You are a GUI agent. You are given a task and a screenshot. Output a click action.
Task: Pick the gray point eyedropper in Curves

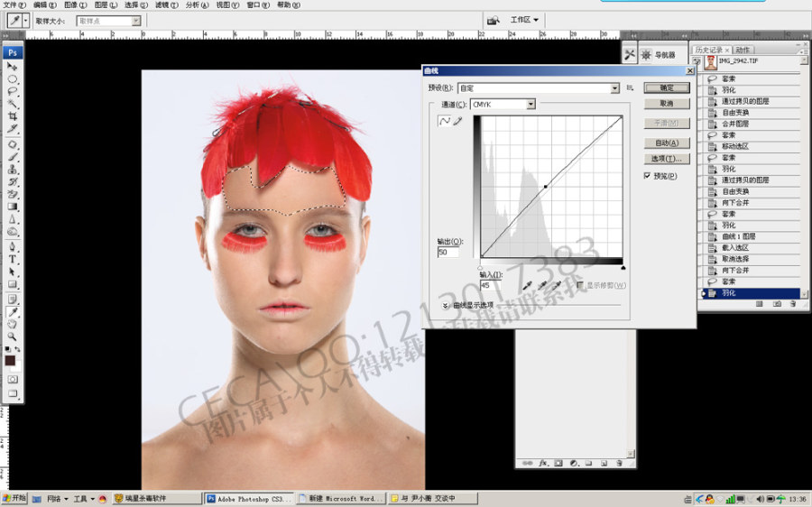541,285
